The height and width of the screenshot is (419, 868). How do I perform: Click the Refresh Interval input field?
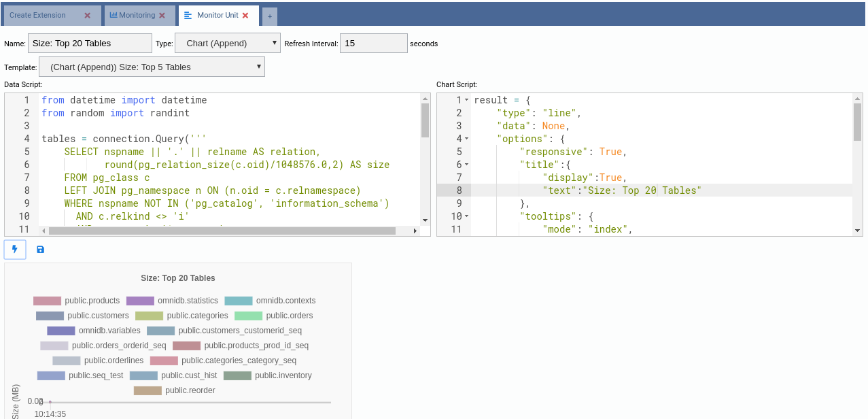click(373, 44)
